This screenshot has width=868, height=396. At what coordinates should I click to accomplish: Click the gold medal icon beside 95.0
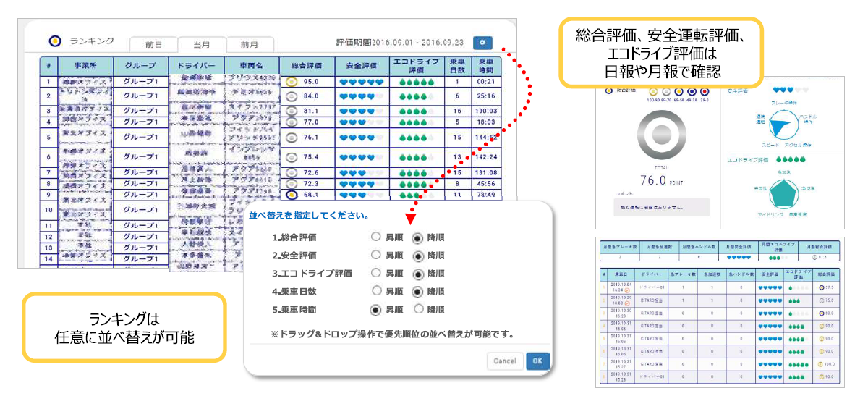292,82
